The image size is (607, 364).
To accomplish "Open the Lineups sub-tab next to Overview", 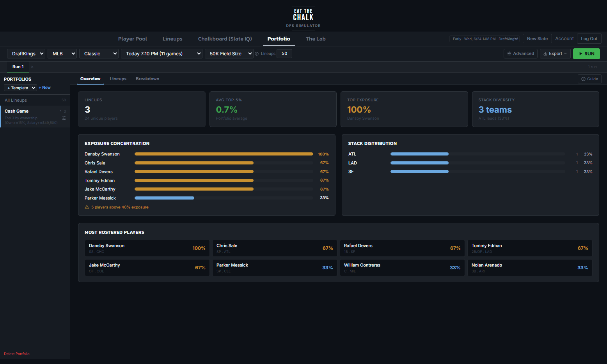I will (118, 79).
